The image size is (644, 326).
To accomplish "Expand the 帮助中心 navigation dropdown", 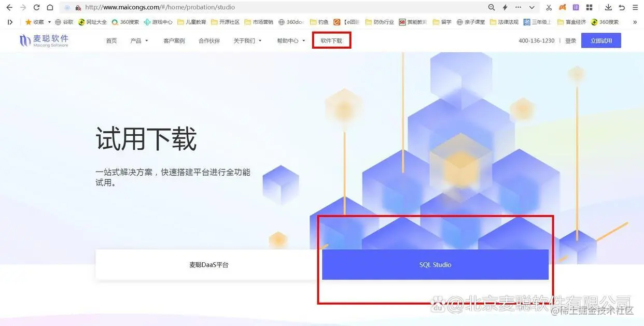I will (291, 40).
